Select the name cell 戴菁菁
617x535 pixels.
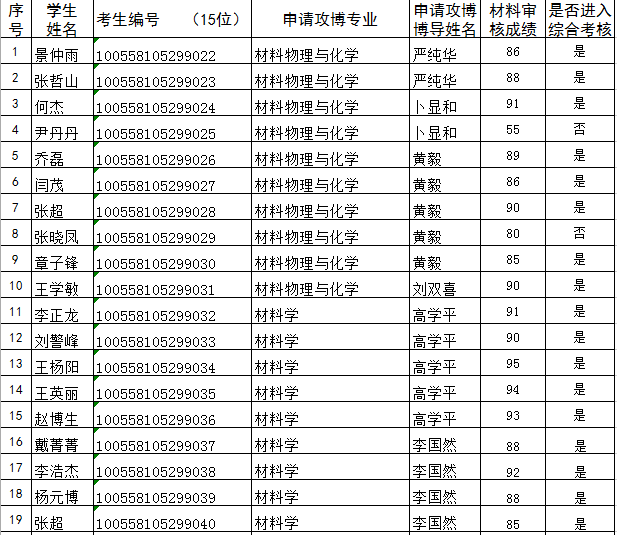click(56, 445)
